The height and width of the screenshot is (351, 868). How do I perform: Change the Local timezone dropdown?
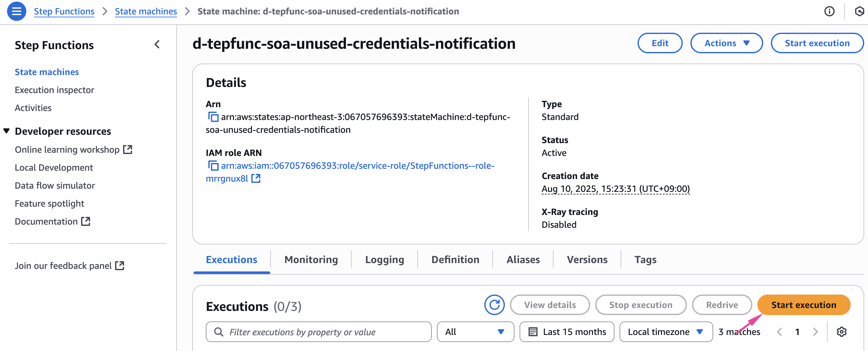tap(665, 332)
